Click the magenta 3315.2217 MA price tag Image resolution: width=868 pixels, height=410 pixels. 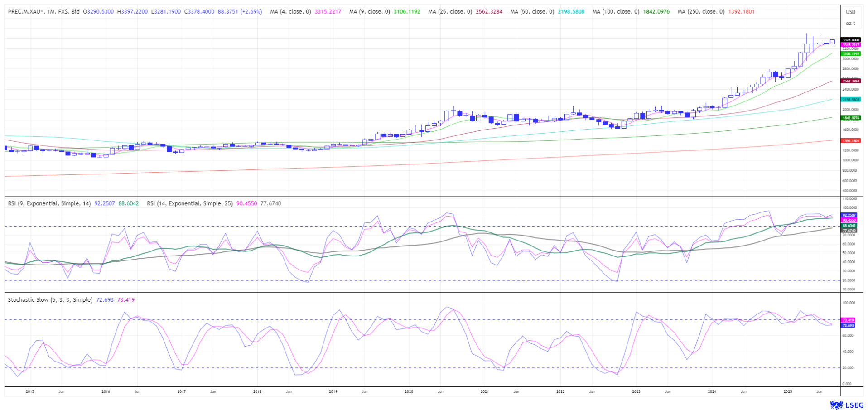[850, 45]
